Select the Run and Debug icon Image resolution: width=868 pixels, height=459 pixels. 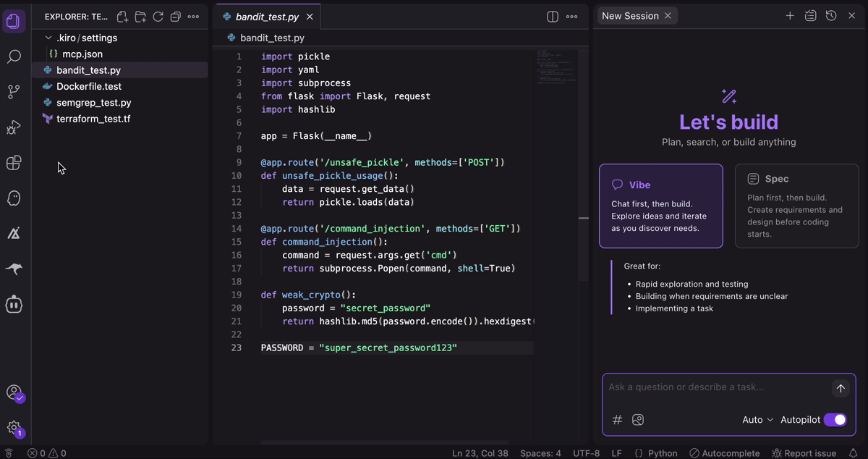point(14,127)
